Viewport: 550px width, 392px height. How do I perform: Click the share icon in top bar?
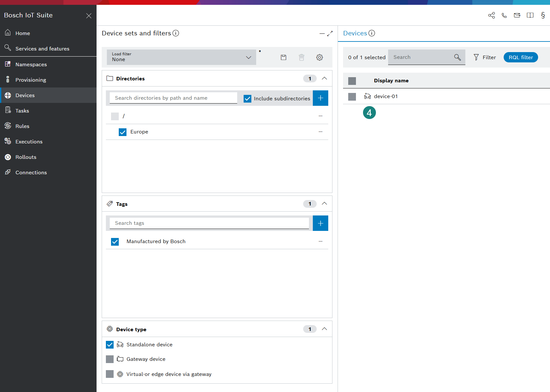point(491,15)
